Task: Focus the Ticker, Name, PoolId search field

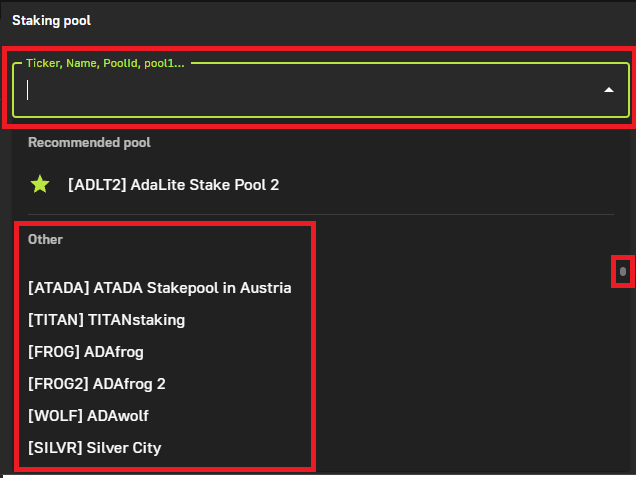Action: point(321,90)
